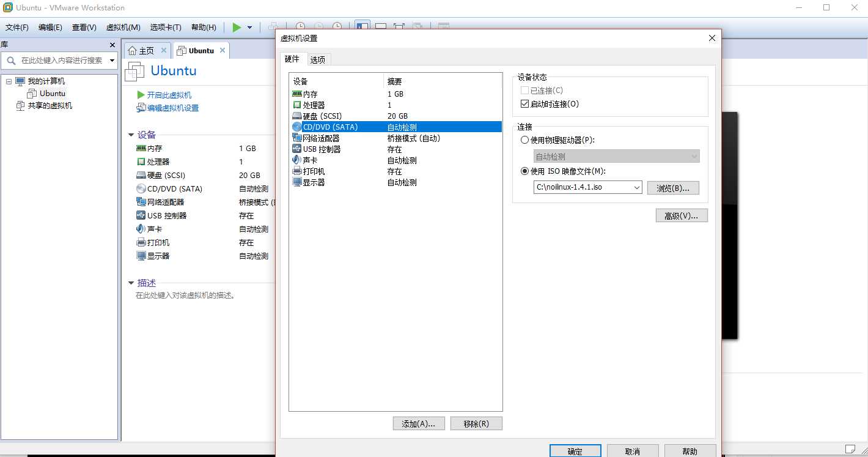Close the 库 library panel
Image resolution: width=868 pixels, height=457 pixels.
(112, 45)
